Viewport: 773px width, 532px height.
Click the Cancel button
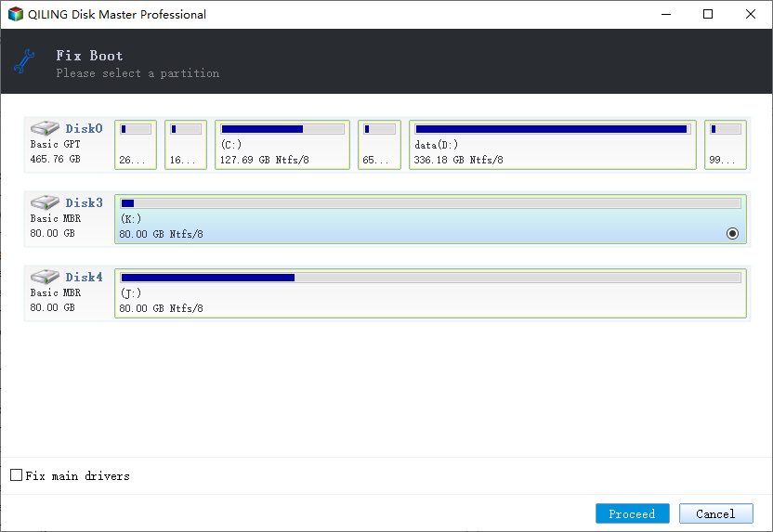pos(715,513)
